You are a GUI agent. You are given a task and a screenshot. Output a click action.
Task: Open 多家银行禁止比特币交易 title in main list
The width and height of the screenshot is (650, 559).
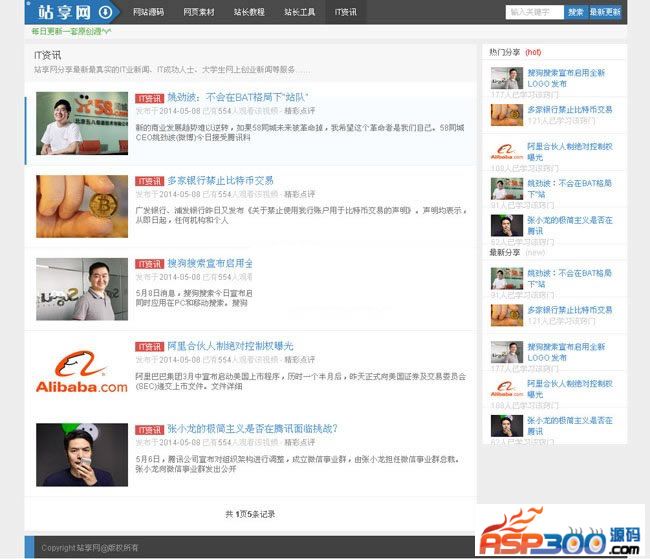tap(221, 180)
